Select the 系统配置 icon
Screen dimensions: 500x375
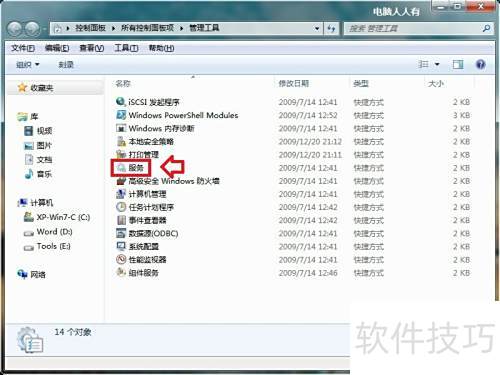(120, 246)
